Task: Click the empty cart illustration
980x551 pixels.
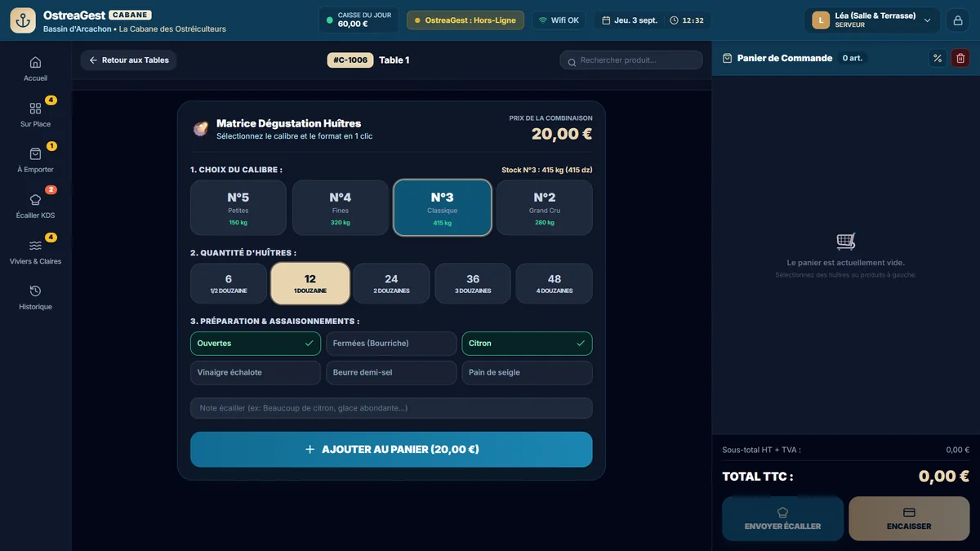Action: 846,242
